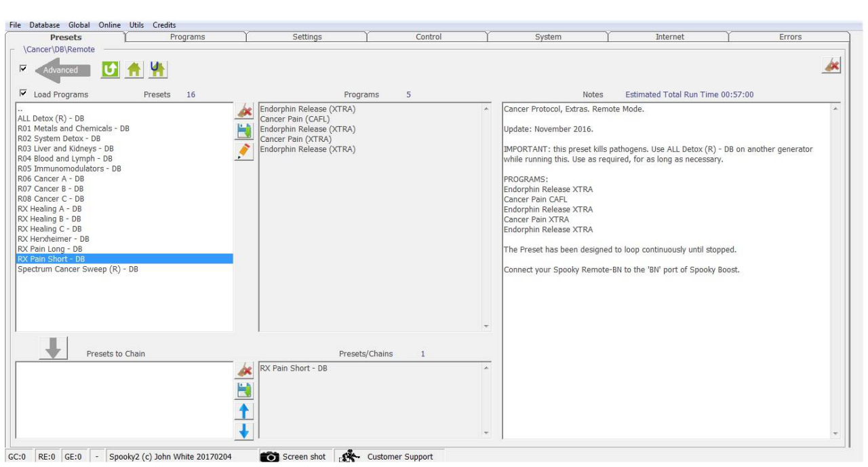Switch to the System tab
868x467 pixels.
click(548, 37)
